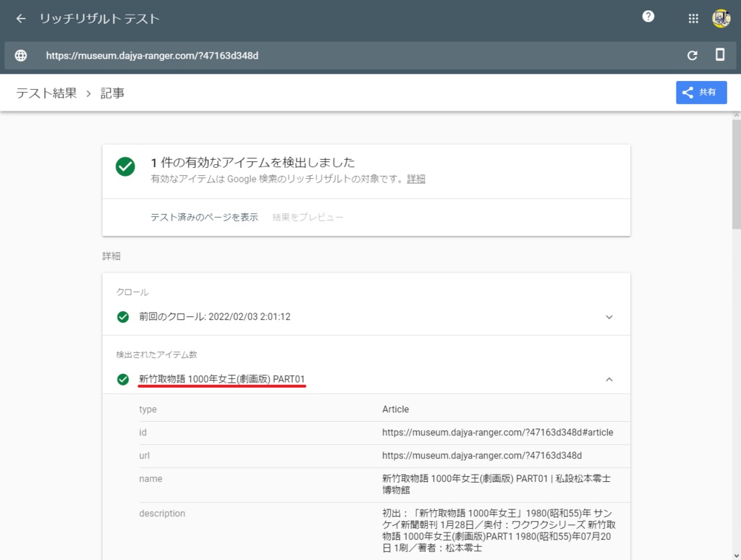Click the share icon inside the 共有 button
The width and height of the screenshot is (741, 560).
click(687, 92)
